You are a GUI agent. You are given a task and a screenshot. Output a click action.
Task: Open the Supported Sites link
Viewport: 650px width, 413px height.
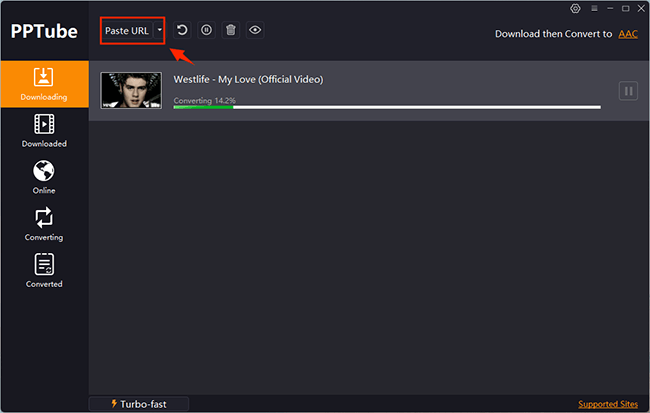pos(608,404)
